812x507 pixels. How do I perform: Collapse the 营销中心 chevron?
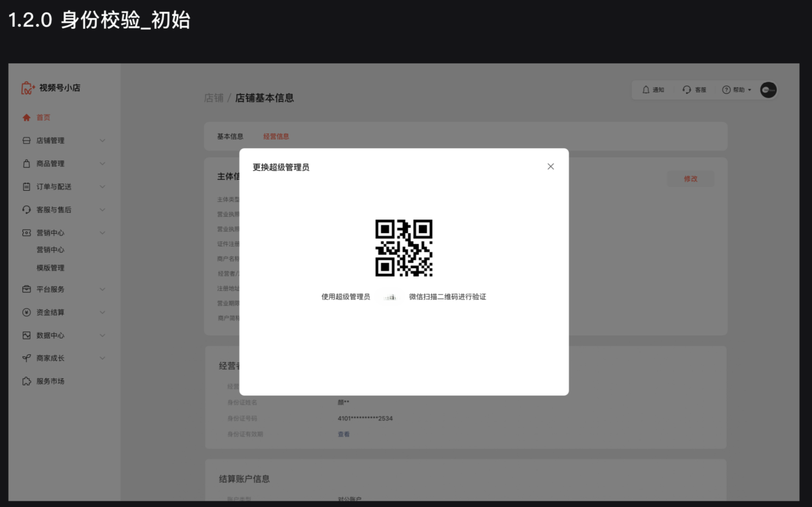(x=103, y=233)
